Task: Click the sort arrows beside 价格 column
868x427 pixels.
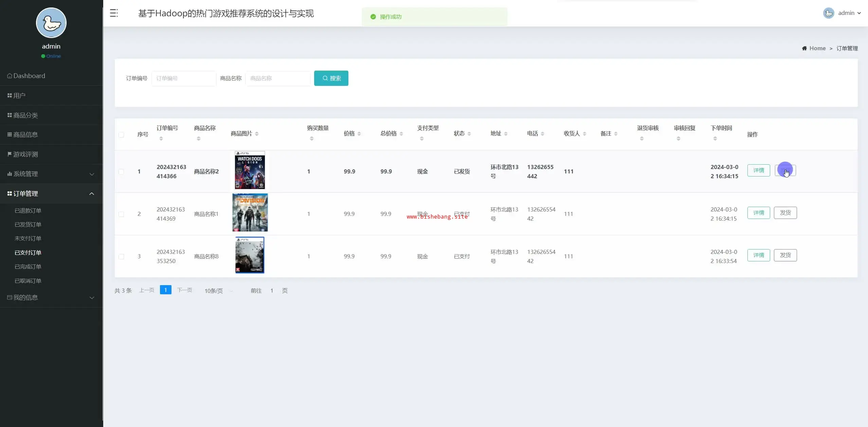Action: coord(359,134)
